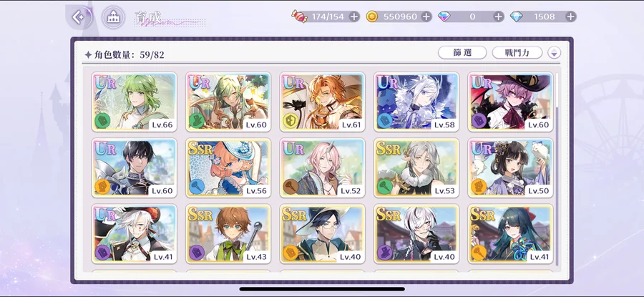Pick the UR Lv.60 black-haired knight card
Viewport: 644px width, 297px height.
coord(135,167)
